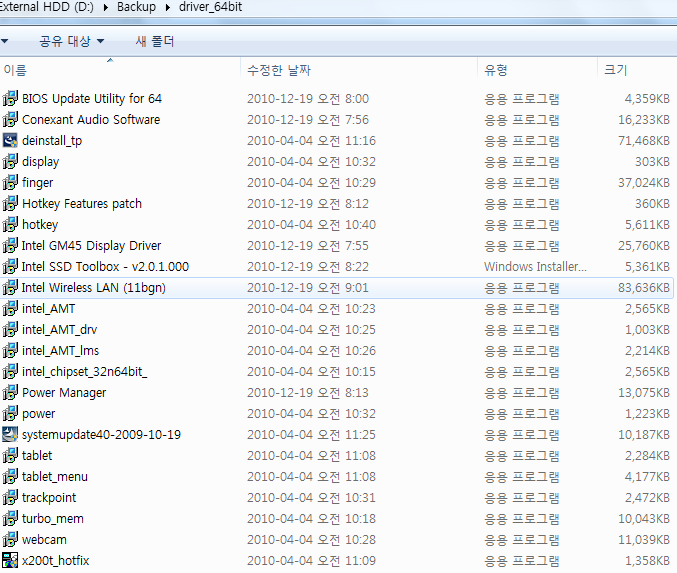Click the size value '37,024KB'

[644, 183]
